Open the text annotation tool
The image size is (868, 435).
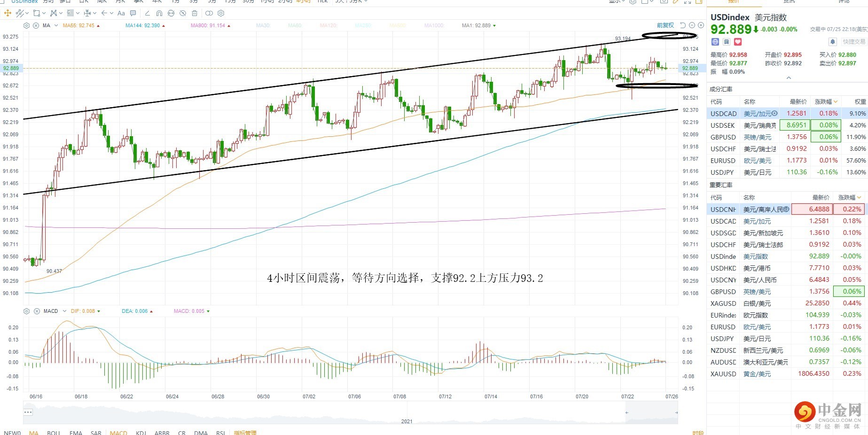121,13
